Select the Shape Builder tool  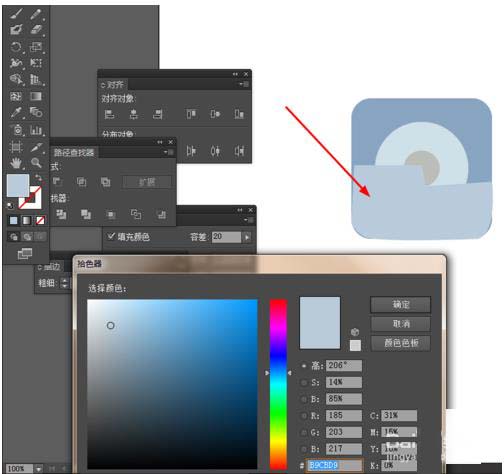click(16, 79)
